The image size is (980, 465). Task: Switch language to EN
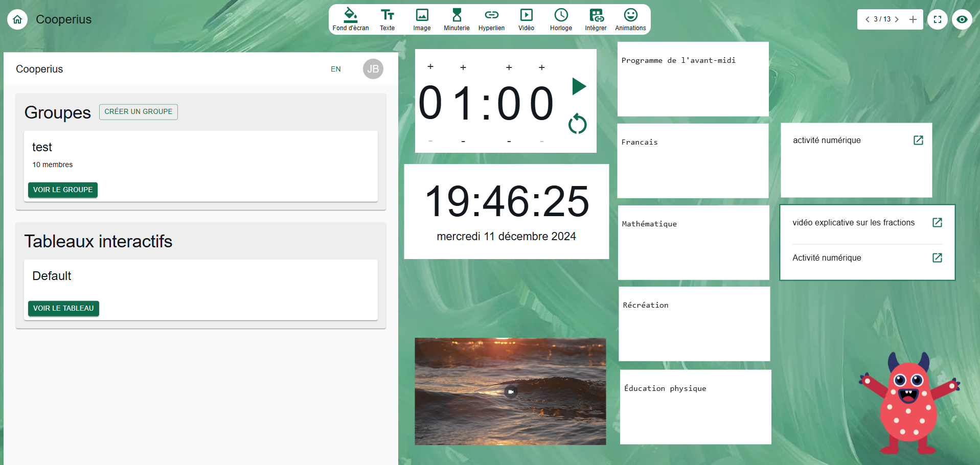tap(335, 69)
